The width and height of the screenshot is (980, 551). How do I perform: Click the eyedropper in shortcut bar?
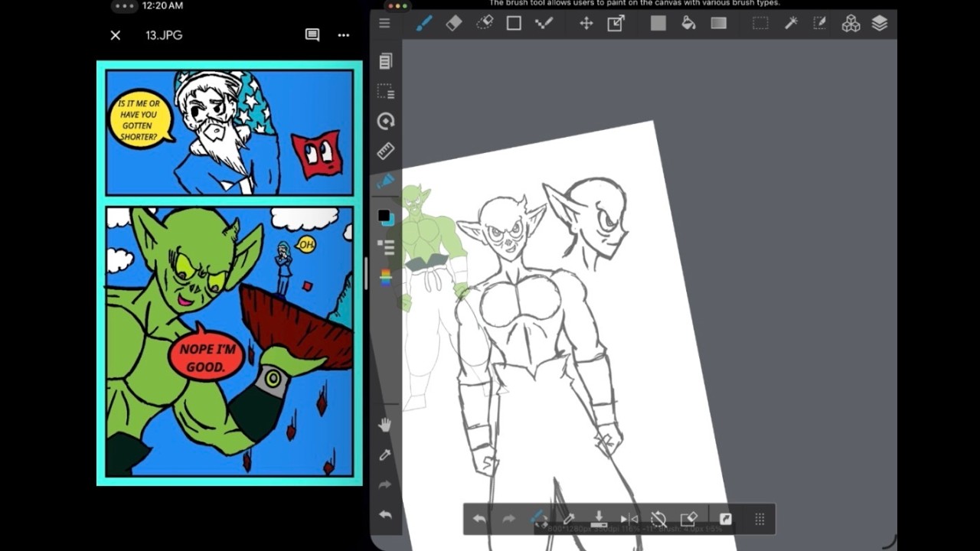[569, 519]
